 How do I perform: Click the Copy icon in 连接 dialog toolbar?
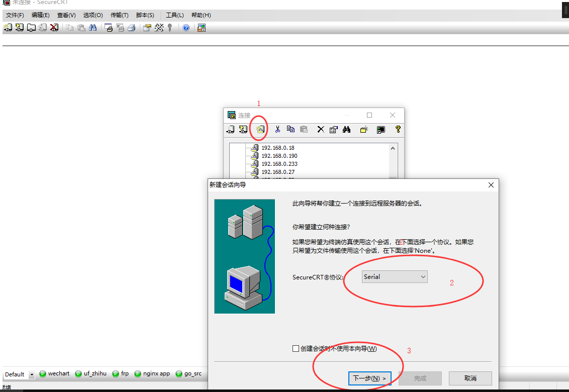[x=291, y=129]
